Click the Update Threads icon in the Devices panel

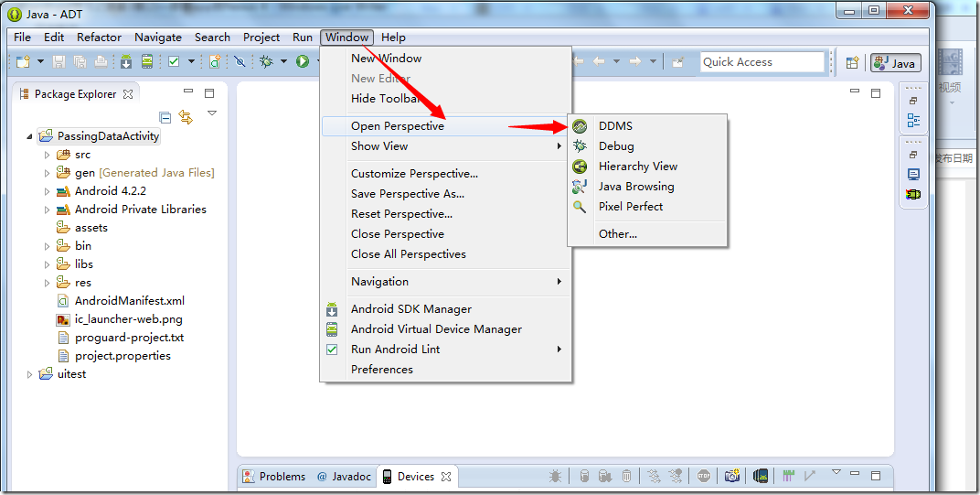[x=655, y=476]
